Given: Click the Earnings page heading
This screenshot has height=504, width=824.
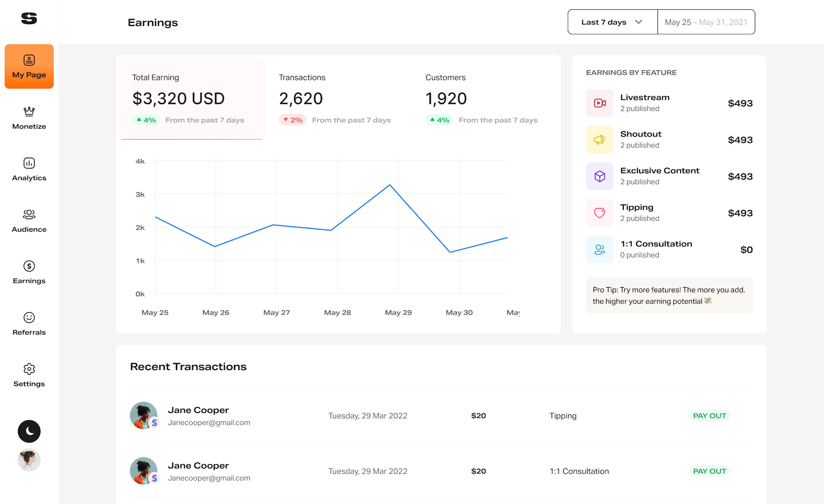Looking at the screenshot, I should [x=152, y=22].
